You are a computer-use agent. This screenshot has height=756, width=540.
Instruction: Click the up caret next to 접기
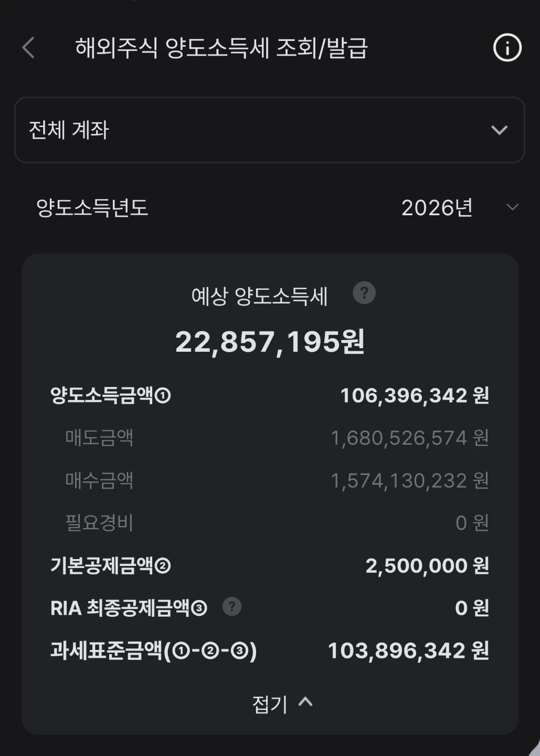coord(305,702)
